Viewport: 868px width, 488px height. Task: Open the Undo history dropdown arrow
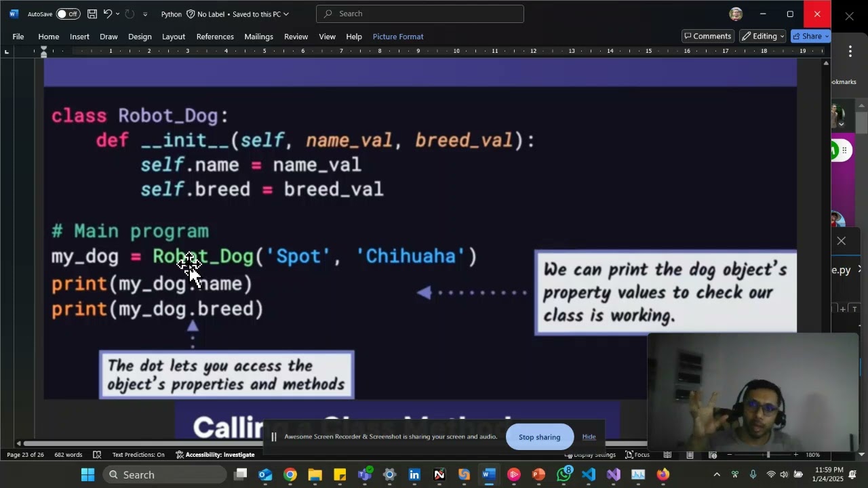(117, 14)
